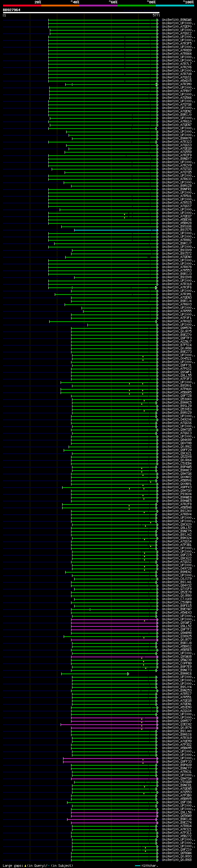Open UniRef100_A9PFK3 entry
Image resolution: width=197 pixels, height=868 pixels.
(x=177, y=487)
